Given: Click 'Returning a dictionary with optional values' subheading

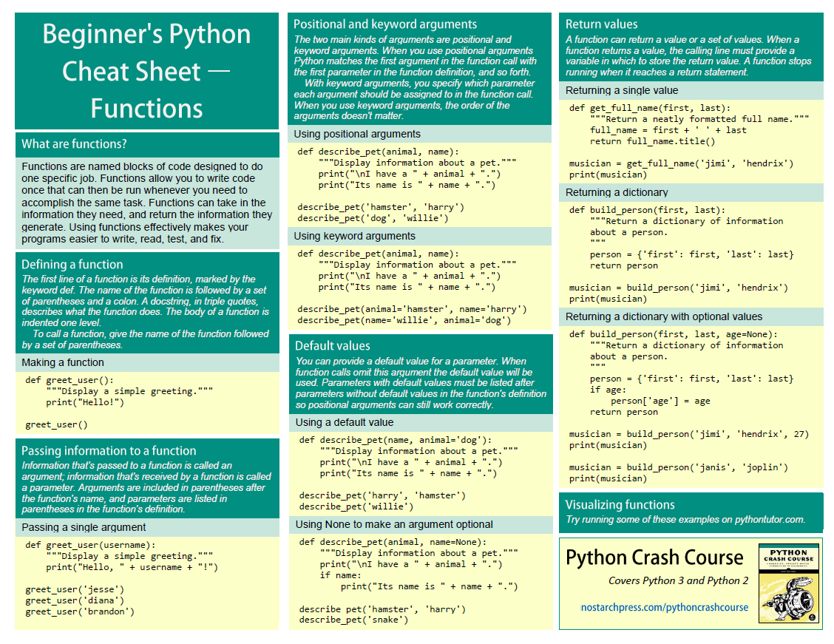Looking at the screenshot, I should tap(664, 317).
